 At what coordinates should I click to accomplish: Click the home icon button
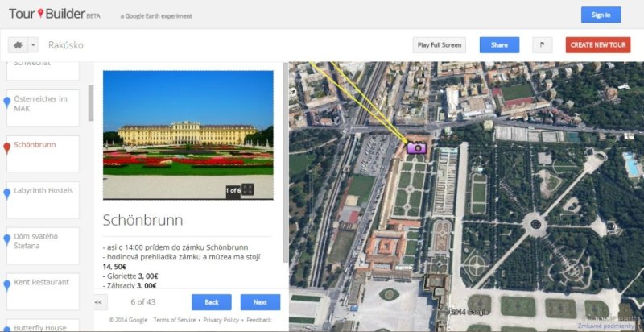click(18, 45)
